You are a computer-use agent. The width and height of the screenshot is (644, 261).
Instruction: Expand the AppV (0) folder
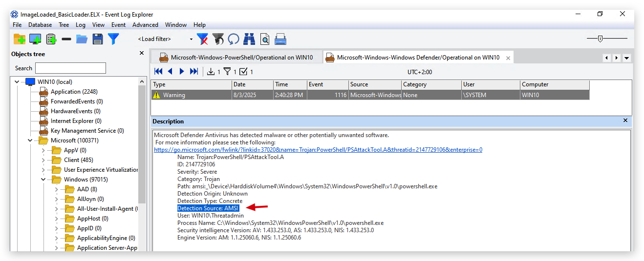(x=43, y=150)
